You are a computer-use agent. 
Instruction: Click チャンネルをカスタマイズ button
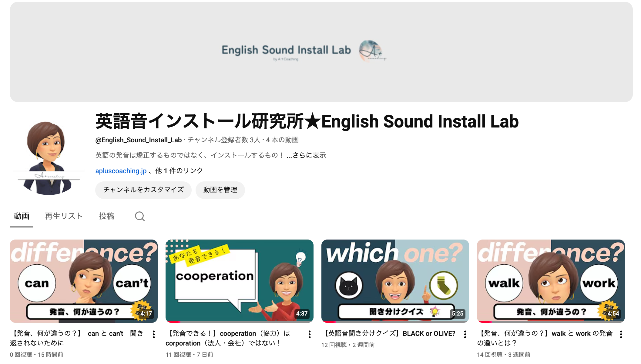pyautogui.click(x=143, y=190)
